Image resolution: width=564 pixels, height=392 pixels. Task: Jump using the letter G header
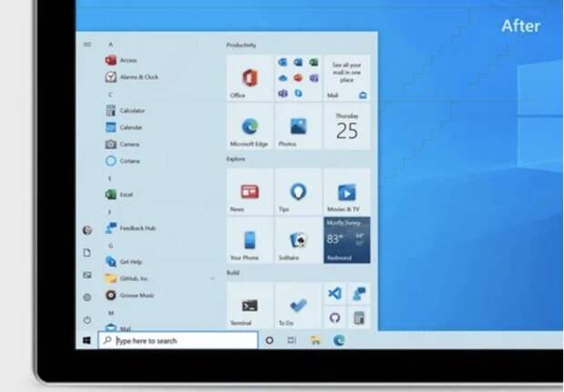coord(111,246)
